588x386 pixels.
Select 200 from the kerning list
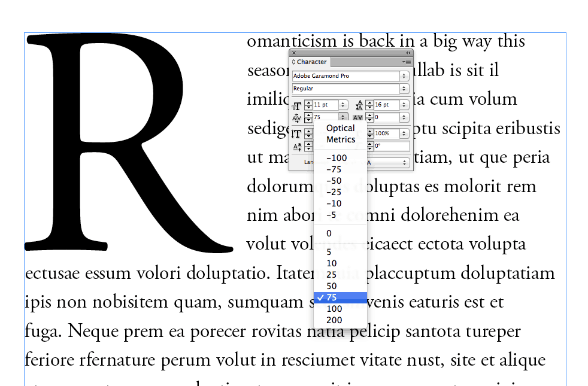(x=334, y=320)
